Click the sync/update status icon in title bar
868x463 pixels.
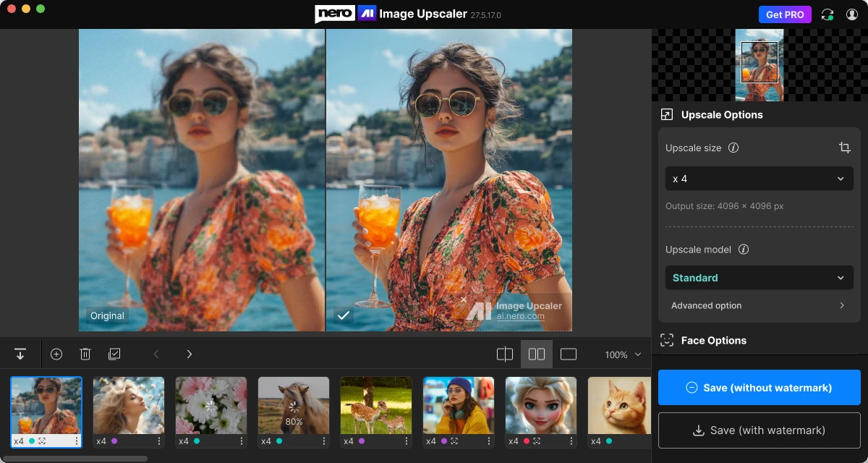[x=828, y=14]
